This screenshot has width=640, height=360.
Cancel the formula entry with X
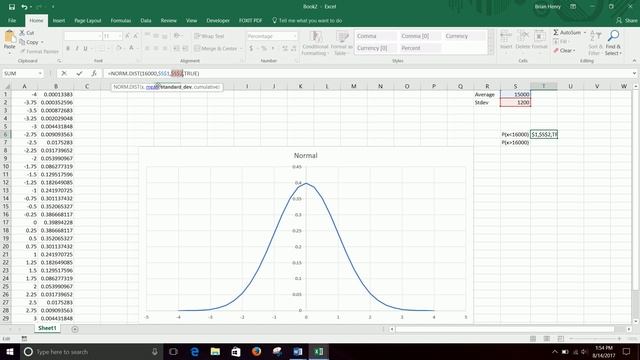point(64,73)
